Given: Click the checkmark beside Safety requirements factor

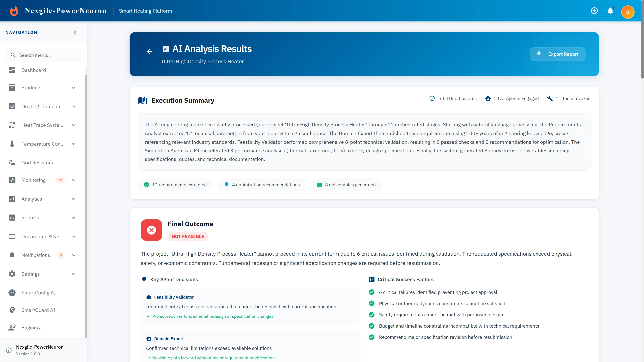Looking at the screenshot, I should point(371,315).
